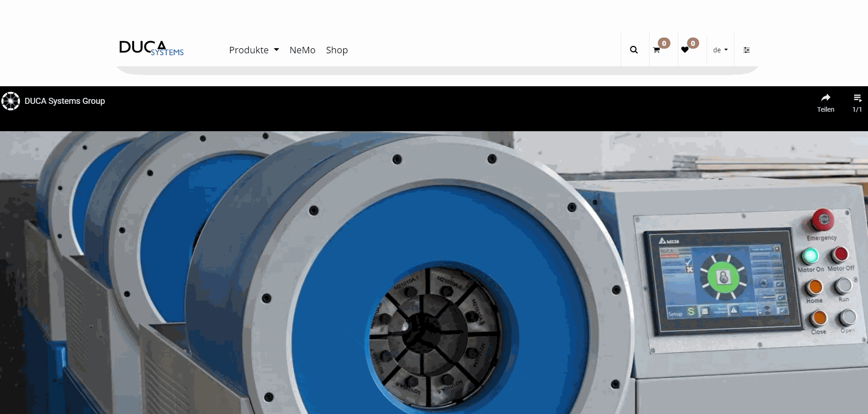This screenshot has width=868, height=414.
Task: Click the Teilen share button
Action: tap(826, 103)
